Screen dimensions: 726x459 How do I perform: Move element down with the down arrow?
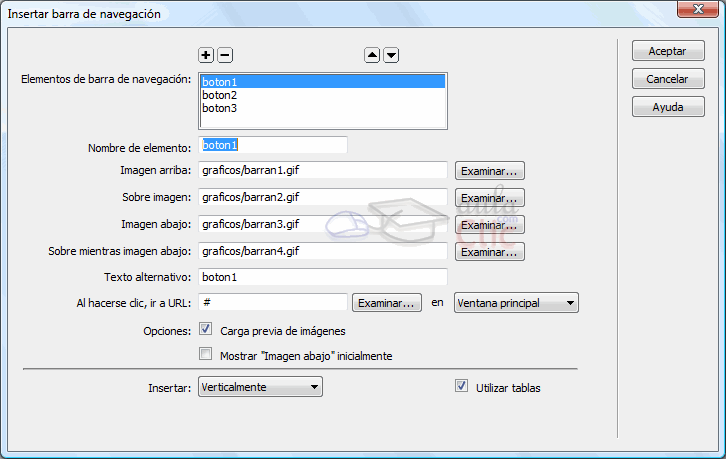(391, 56)
